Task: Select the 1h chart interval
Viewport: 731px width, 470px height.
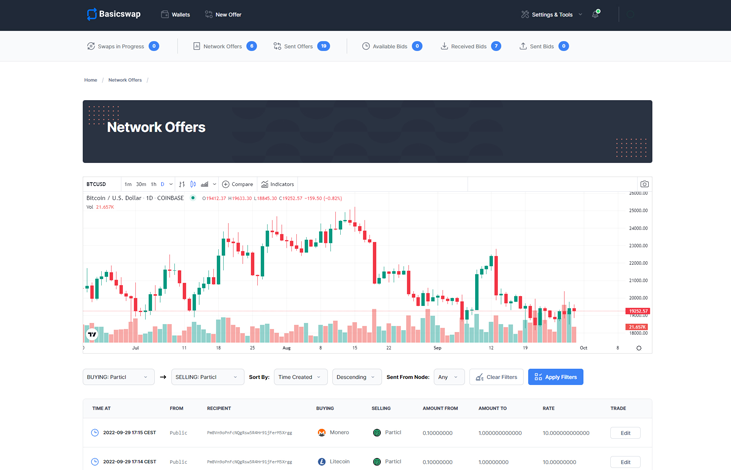Action: [x=153, y=184]
